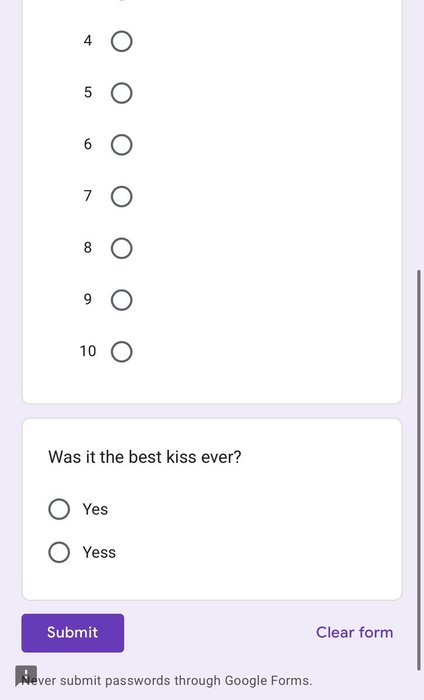Viewport: 424px width, 700px height.
Task: Click the "Yess" option label text
Action: 99,552
